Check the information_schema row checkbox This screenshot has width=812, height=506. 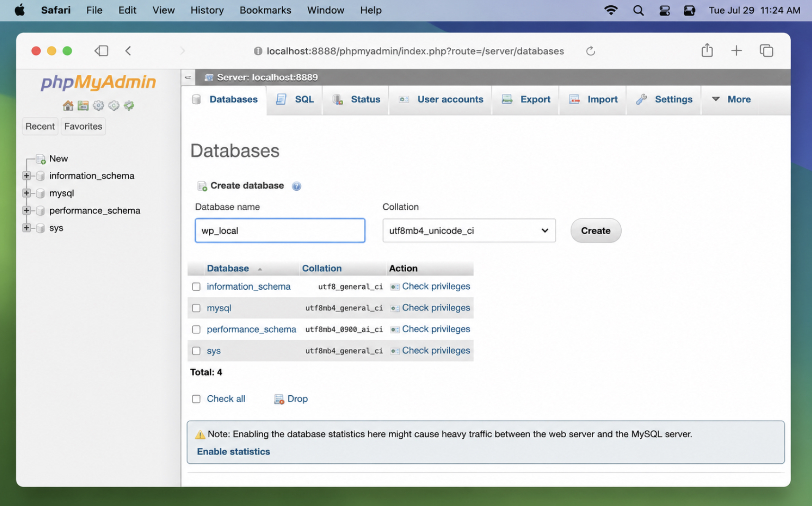[x=196, y=287]
